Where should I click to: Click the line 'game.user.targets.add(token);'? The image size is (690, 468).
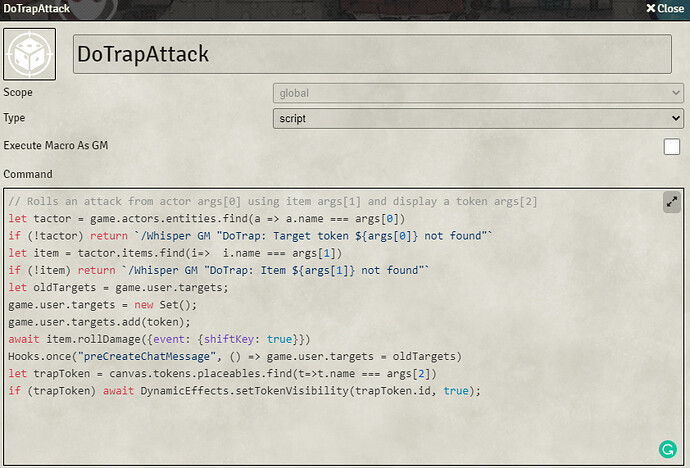click(x=99, y=322)
